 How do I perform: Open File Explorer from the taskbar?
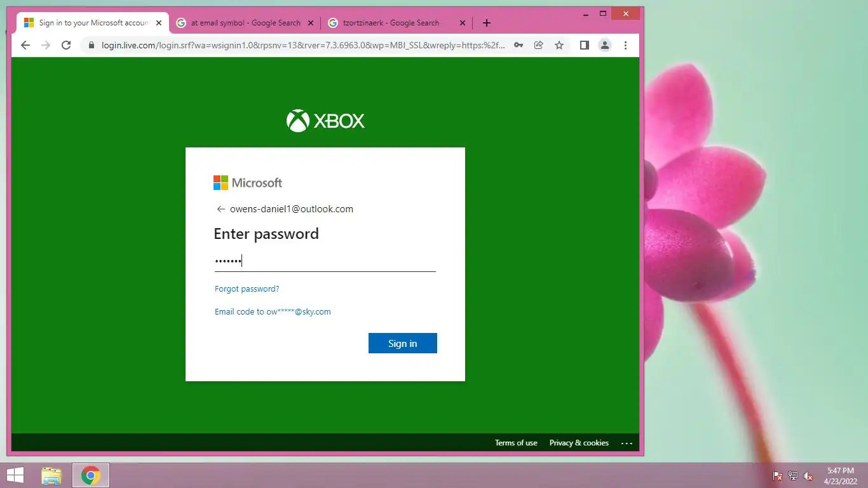pos(51,475)
